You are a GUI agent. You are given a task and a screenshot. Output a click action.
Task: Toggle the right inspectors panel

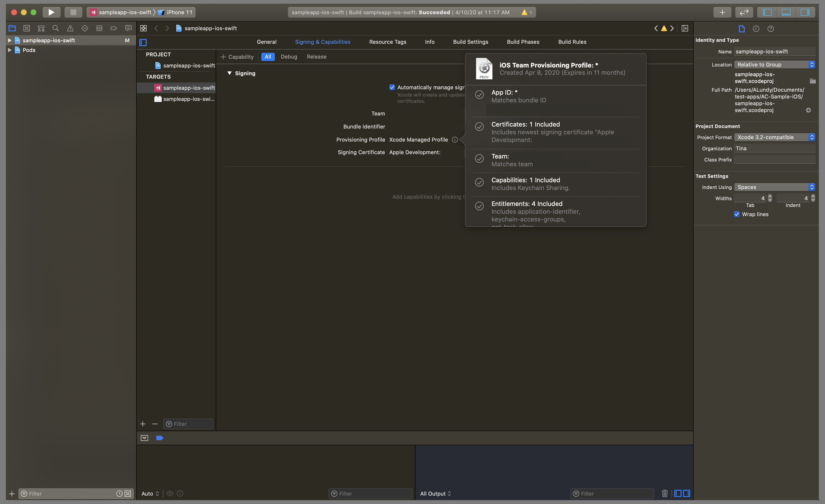point(805,12)
